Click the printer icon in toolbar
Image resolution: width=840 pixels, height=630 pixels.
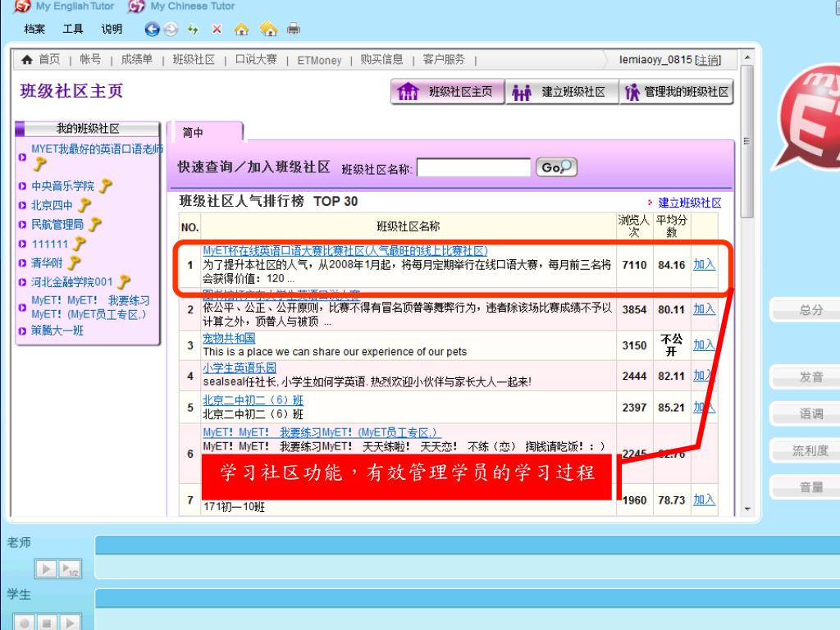point(293,29)
